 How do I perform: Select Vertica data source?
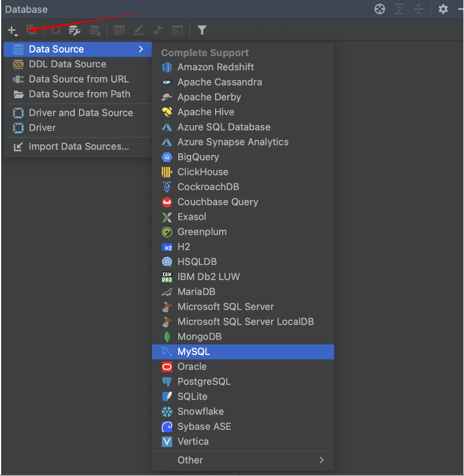pyautogui.click(x=243, y=441)
